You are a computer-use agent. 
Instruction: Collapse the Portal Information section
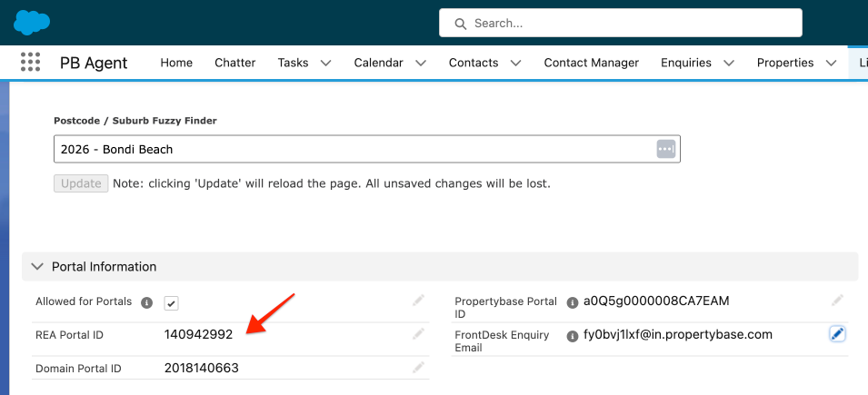[x=37, y=266]
